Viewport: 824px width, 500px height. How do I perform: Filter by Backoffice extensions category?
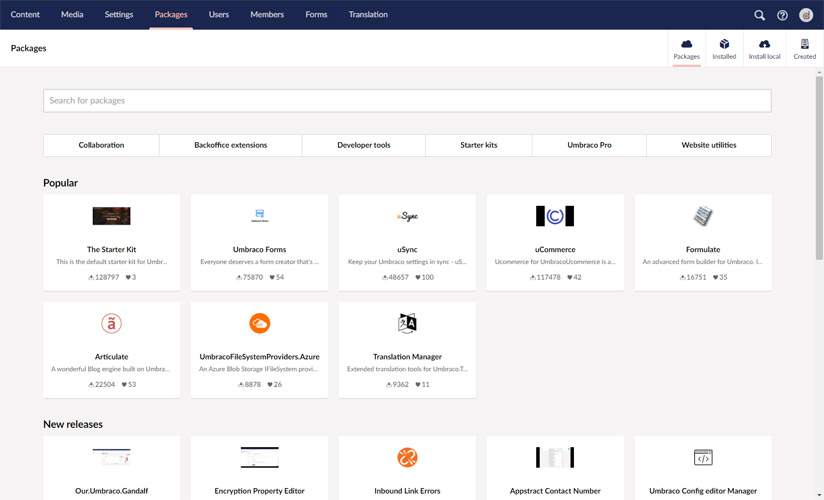click(x=231, y=145)
